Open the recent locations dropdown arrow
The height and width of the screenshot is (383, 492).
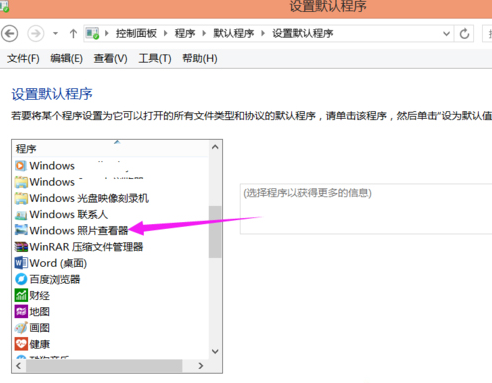(x=55, y=33)
